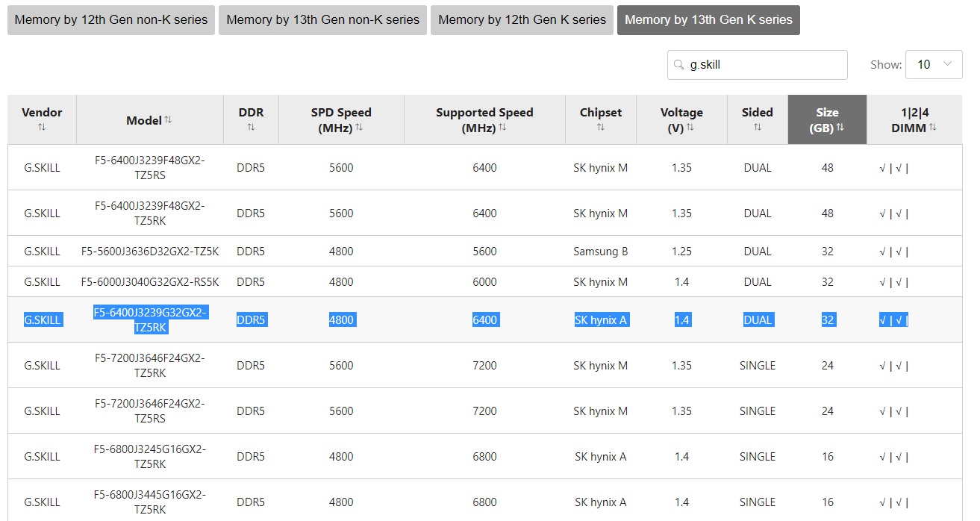Viewport: 980px width, 521px height.
Task: Click model F5-6400J3239F48GX2-TZ5RK cell
Action: pyautogui.click(x=149, y=213)
